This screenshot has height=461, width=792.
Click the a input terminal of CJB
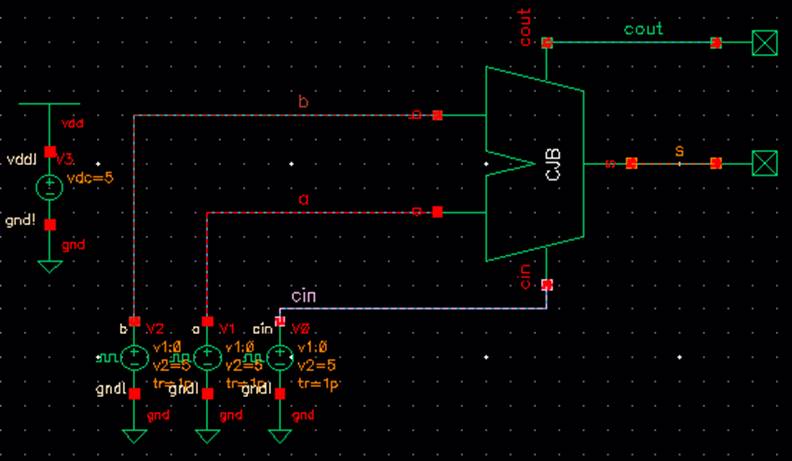pos(437,212)
